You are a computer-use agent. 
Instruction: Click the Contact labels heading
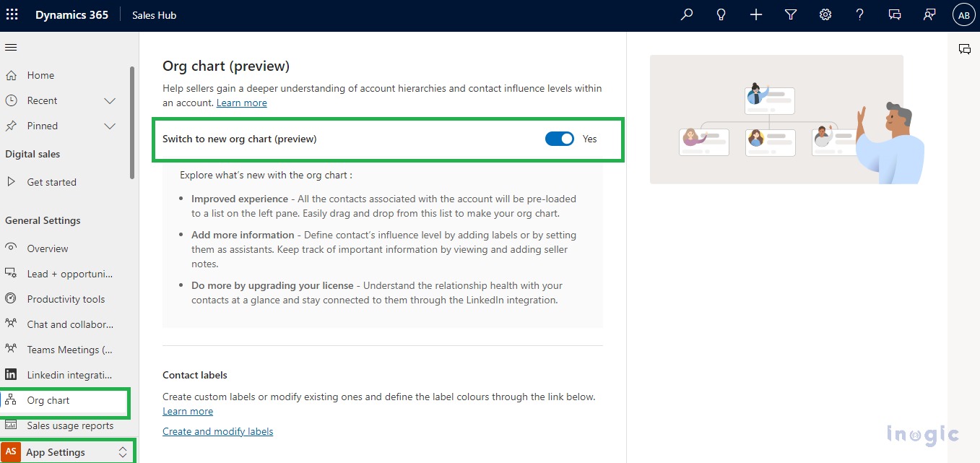(x=195, y=375)
